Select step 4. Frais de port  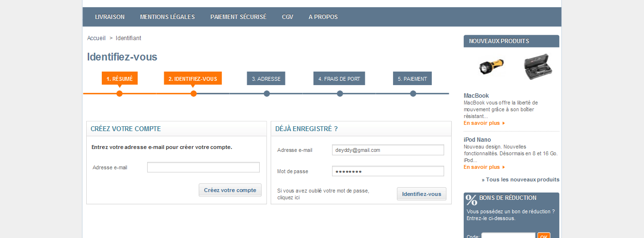339,78
